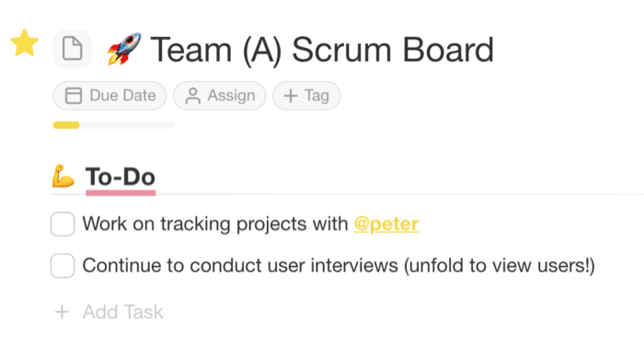This screenshot has width=644, height=348.
Task: Click the person icon in Assign
Action: pos(192,96)
